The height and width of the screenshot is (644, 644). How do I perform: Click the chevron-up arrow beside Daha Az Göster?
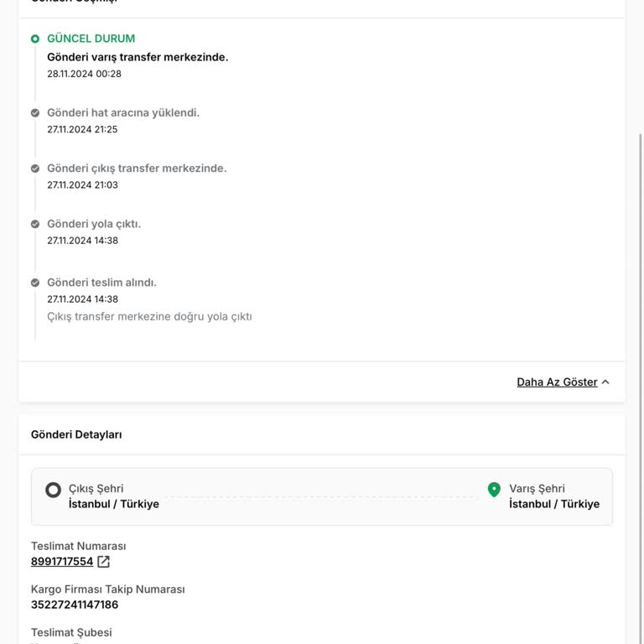(x=605, y=382)
